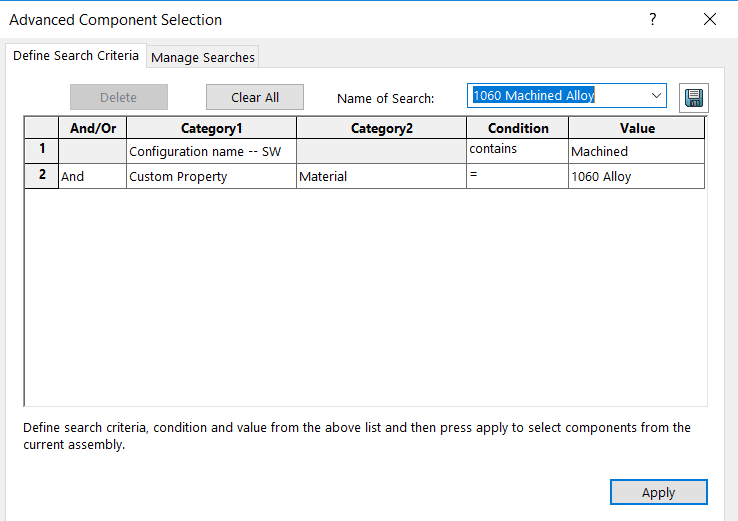Close the Advanced Component Selection dialog
Image resolution: width=738 pixels, height=521 pixels.
coord(710,20)
